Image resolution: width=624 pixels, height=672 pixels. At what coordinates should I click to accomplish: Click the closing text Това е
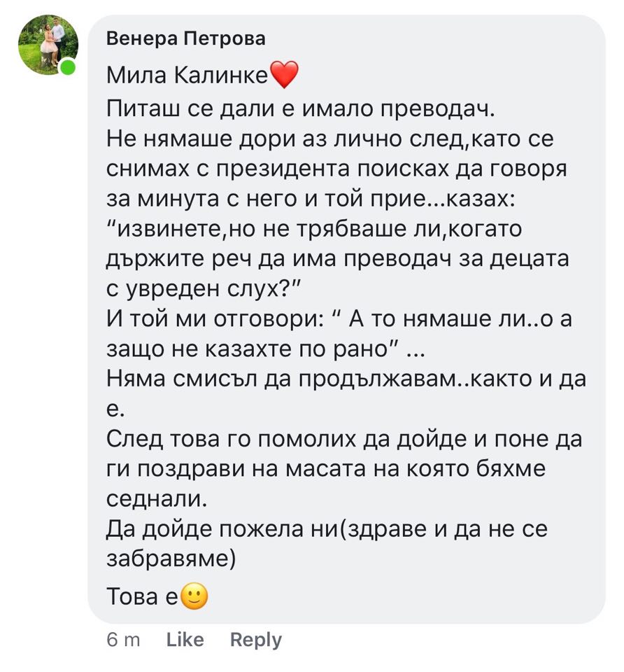143,596
